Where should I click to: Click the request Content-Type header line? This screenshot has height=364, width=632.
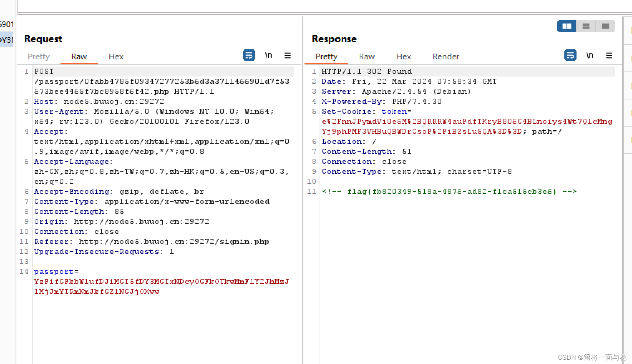coord(152,201)
